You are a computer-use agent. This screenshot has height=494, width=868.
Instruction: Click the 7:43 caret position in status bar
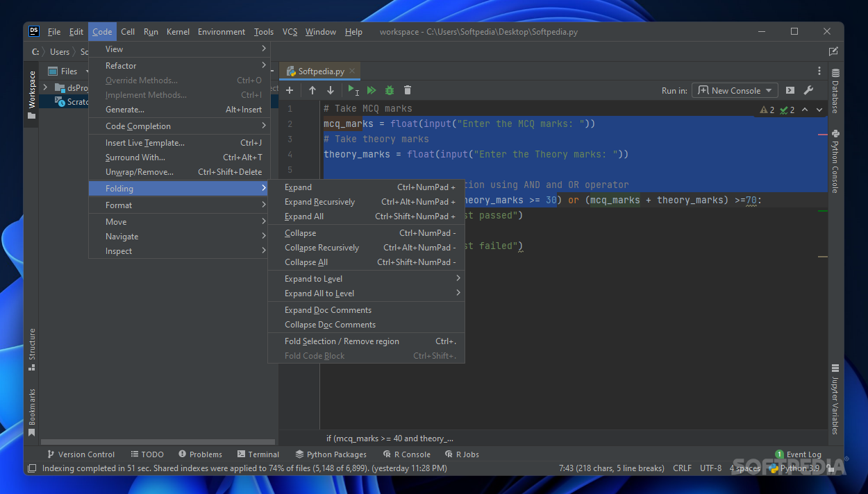tap(612, 468)
